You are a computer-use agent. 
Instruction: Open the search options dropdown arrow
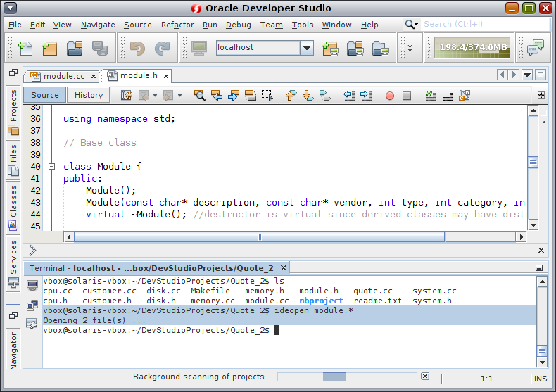point(416,24)
